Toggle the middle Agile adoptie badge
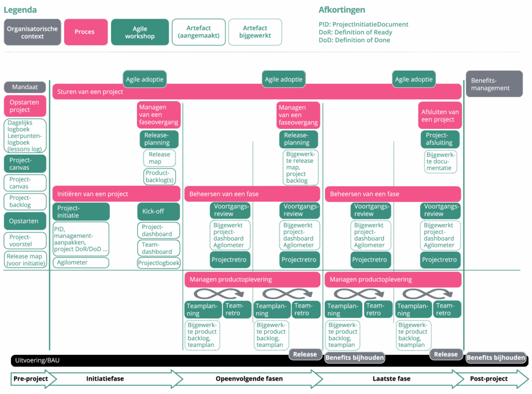This screenshot has width=532, height=394. 284,79
